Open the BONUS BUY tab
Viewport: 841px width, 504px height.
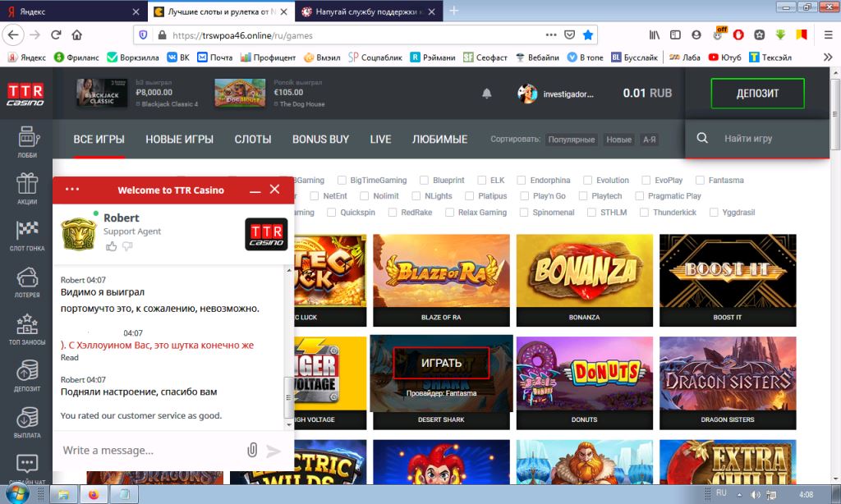pos(321,140)
